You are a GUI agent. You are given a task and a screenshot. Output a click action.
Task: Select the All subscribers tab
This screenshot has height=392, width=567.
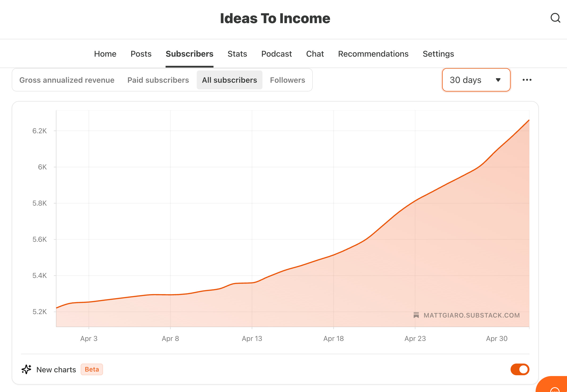click(229, 80)
